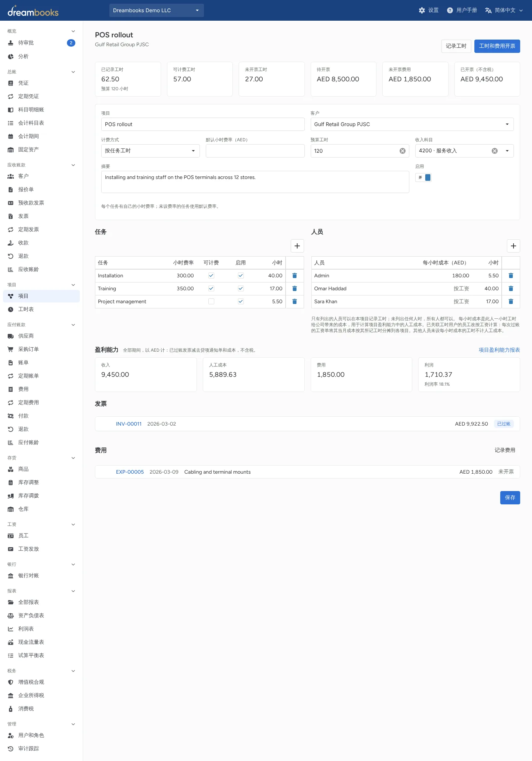Remove Omar Haddad from the people list

[511, 288]
